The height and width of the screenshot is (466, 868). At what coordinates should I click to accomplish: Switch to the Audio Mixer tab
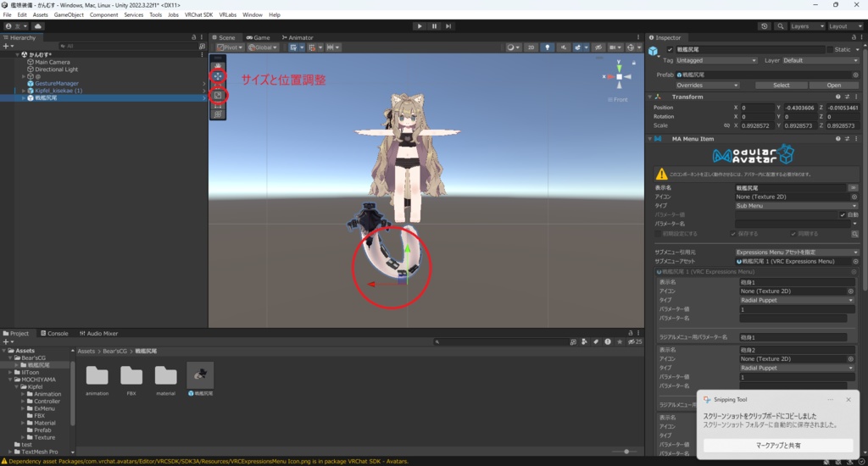[x=98, y=333]
